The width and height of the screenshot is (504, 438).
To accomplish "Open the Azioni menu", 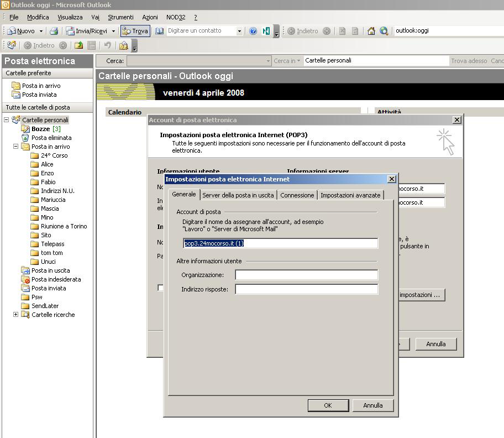I will (150, 17).
